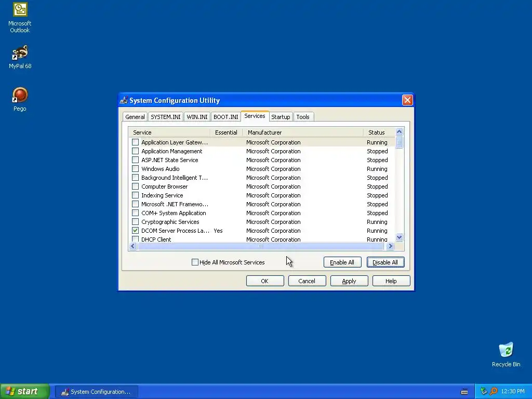Enable COM+ System Application checkbox
This screenshot has height=399, width=532.
coord(136,212)
